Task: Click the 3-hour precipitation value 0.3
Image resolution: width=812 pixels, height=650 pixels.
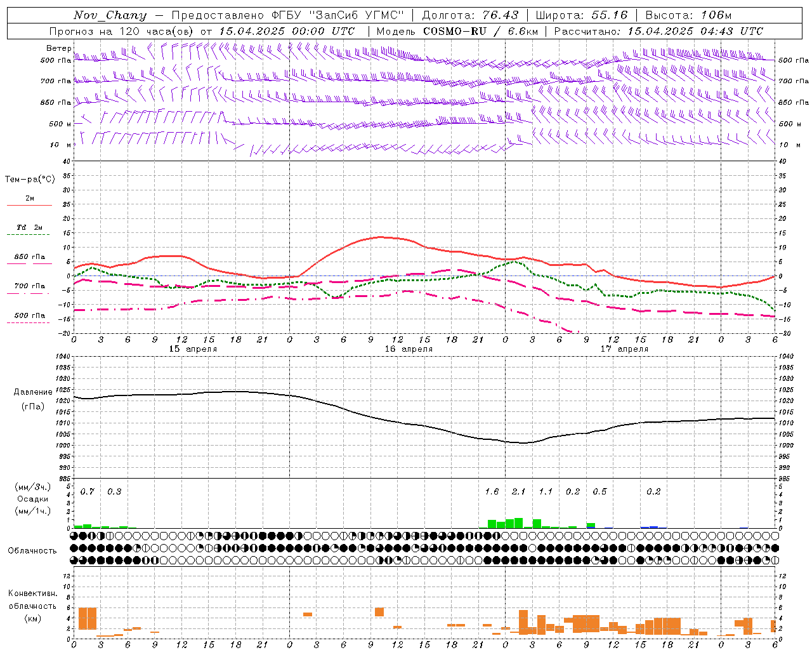Action: (114, 492)
